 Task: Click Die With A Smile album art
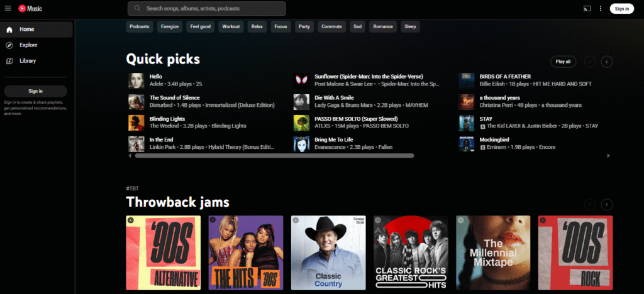pyautogui.click(x=301, y=102)
